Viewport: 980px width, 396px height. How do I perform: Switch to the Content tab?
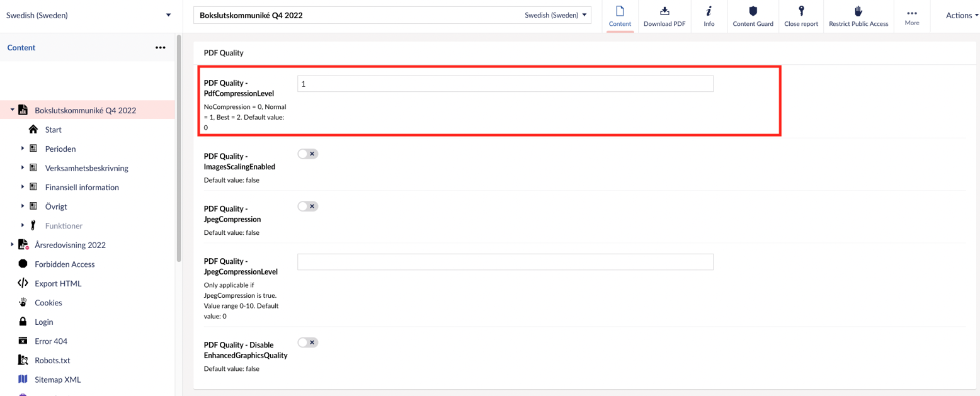point(620,16)
